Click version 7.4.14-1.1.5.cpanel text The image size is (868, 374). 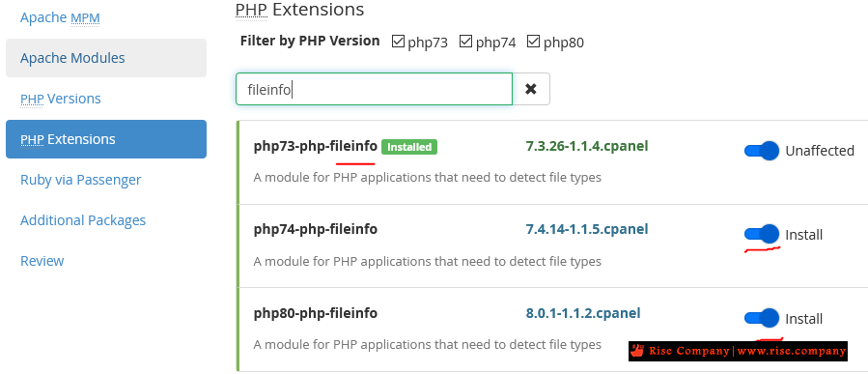click(x=587, y=229)
